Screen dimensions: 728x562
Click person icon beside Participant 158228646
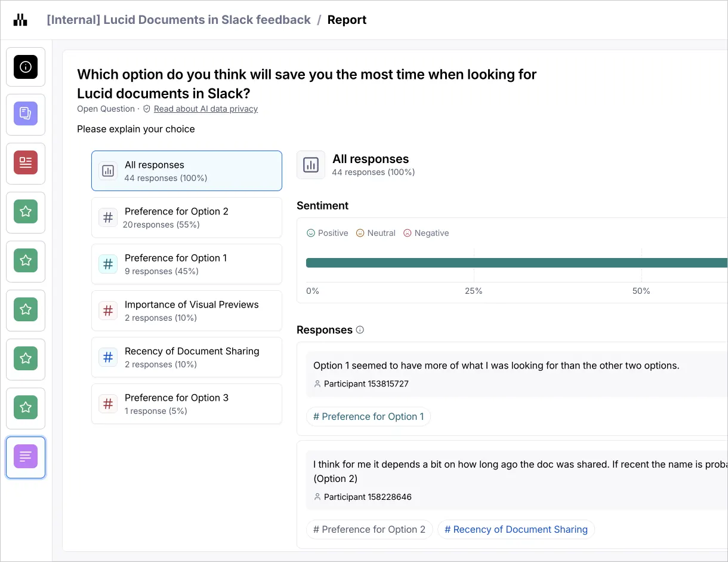[317, 497]
